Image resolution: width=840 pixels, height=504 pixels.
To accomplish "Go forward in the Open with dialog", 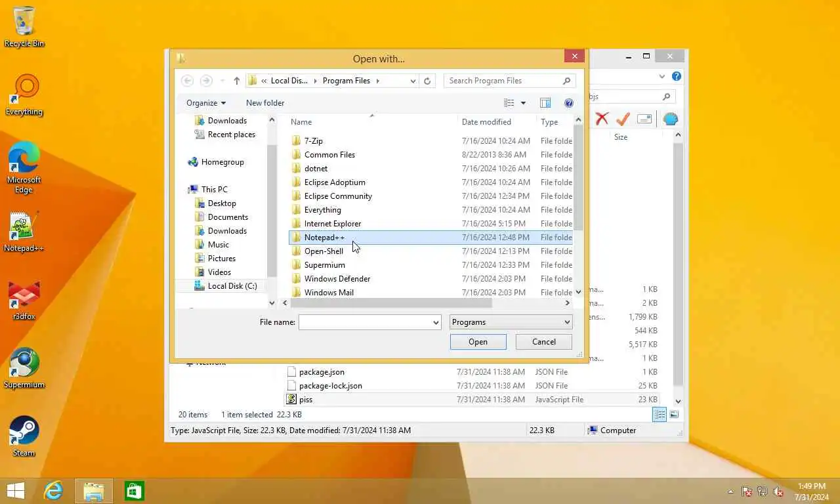I will click(x=206, y=81).
